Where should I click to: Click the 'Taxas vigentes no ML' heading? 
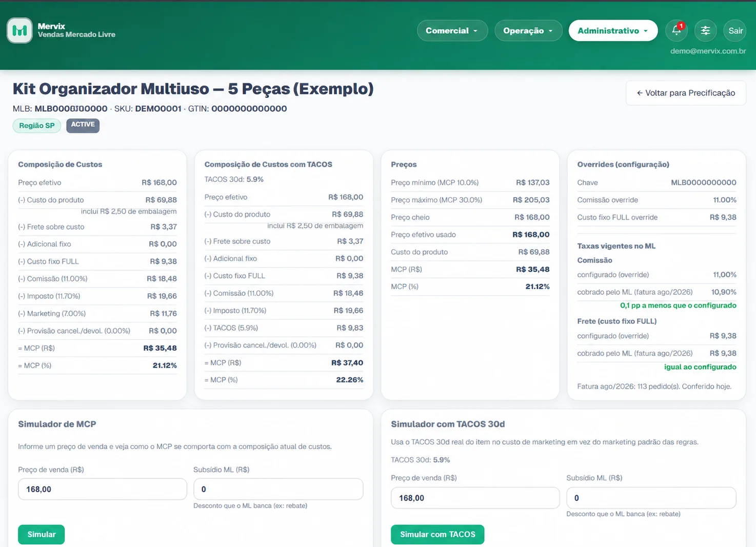pos(616,246)
